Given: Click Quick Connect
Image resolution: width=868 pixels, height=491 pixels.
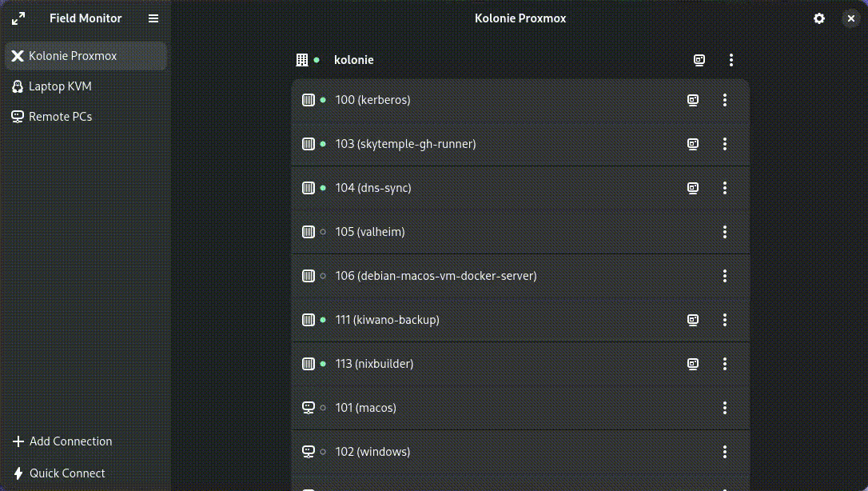Looking at the screenshot, I should [59, 473].
